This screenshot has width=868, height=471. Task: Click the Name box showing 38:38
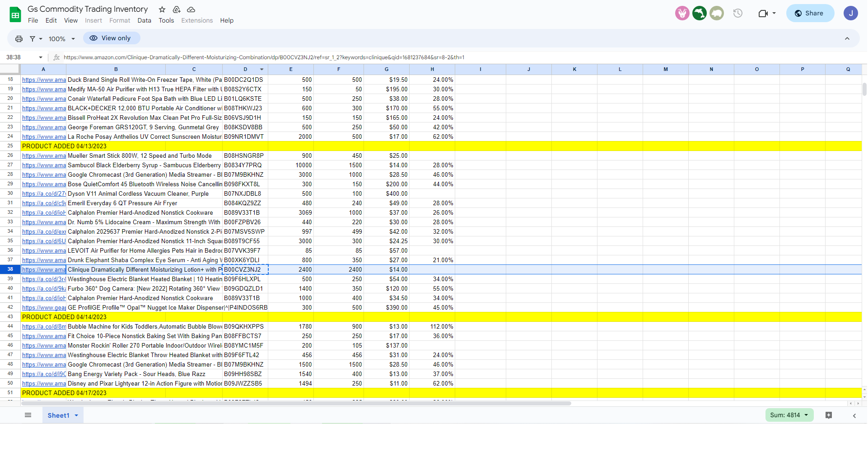[20, 57]
